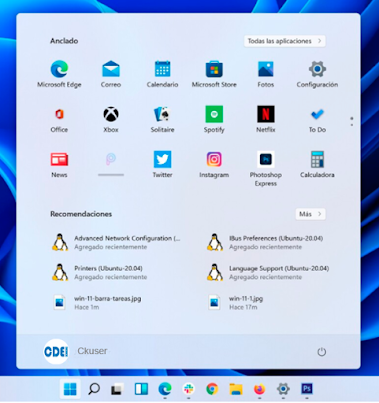Click the PicsArt app still downloading
The height and width of the screenshot is (403, 379).
[111, 163]
